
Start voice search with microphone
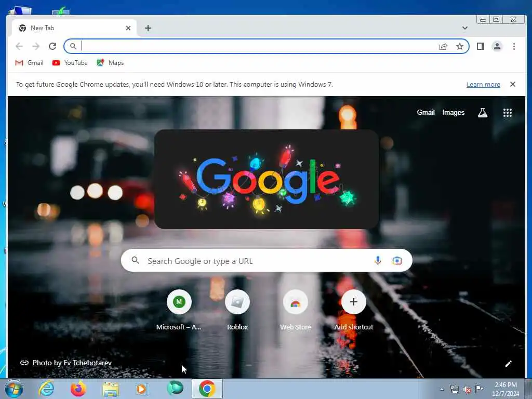click(x=378, y=261)
